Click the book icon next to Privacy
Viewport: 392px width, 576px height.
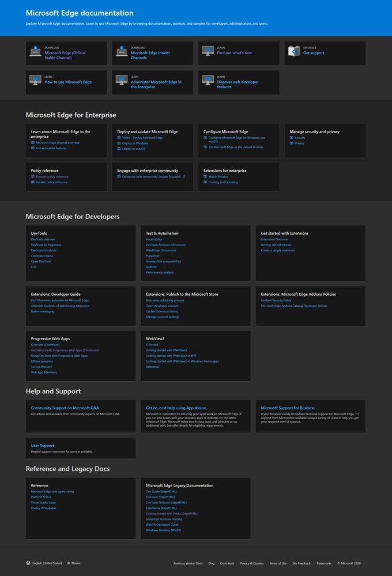pyautogui.click(x=292, y=143)
